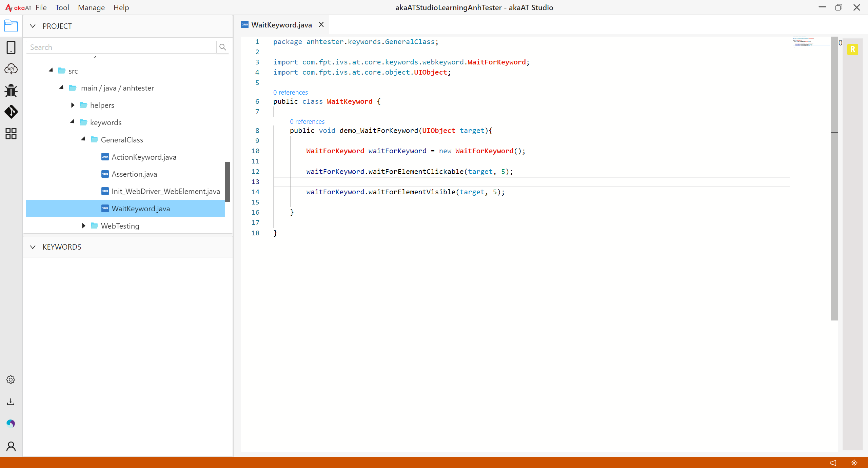Expand the WebTesting folder arrow
The image size is (868, 468).
(x=83, y=226)
